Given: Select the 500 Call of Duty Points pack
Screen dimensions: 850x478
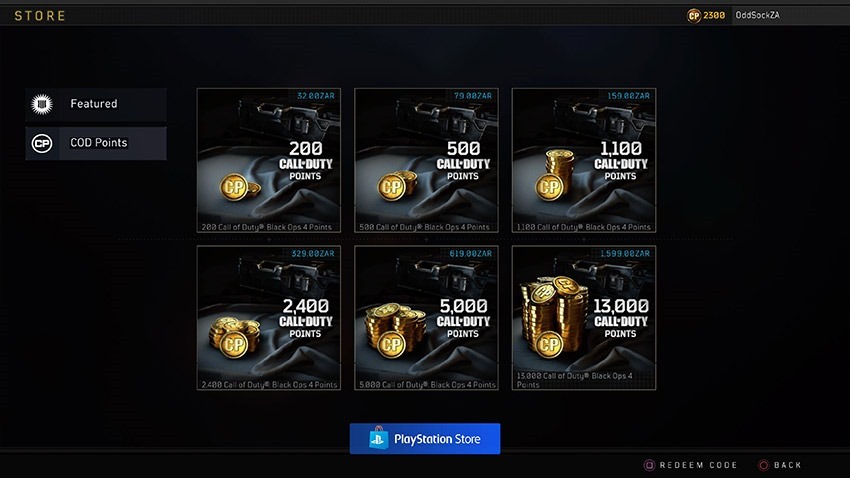Looking at the screenshot, I should pos(426,160).
